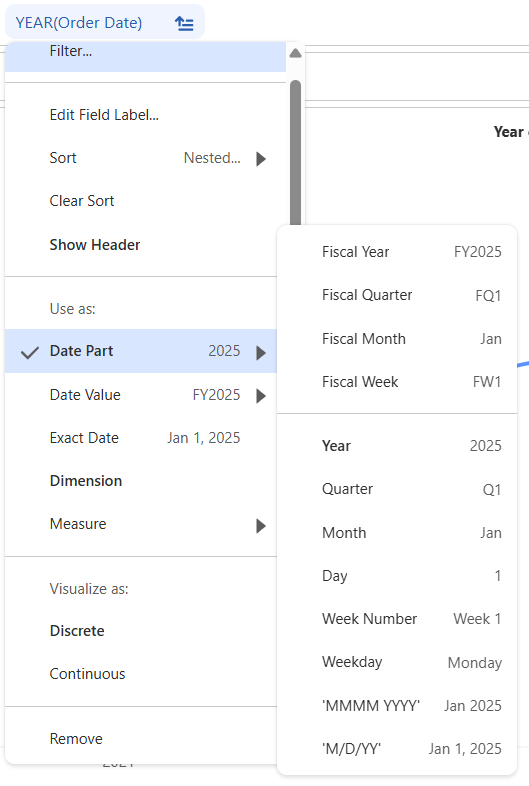Click the sort icon on YEAR(Order Date) pill
The width and height of the screenshot is (529, 786).
pos(184,23)
